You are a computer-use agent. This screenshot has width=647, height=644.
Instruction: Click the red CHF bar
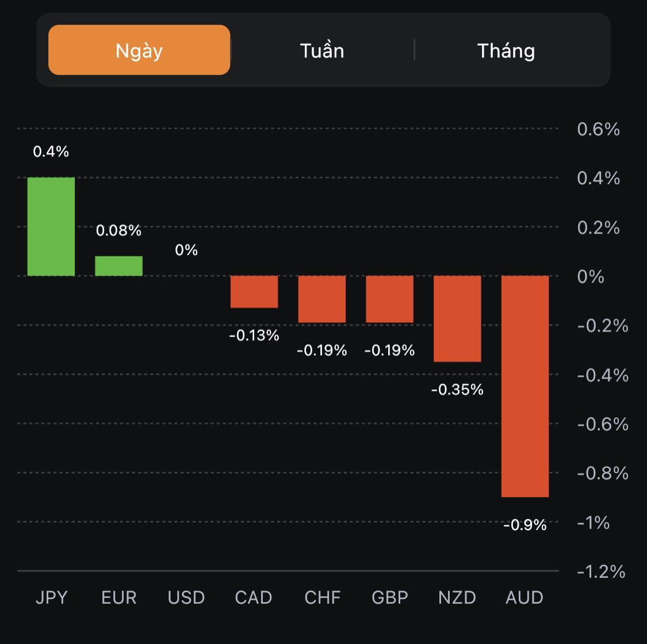click(x=322, y=299)
